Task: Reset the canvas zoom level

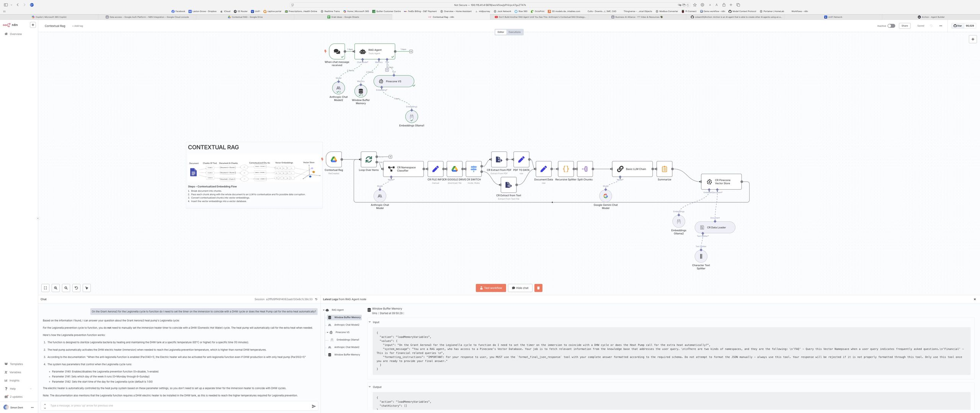Action: tap(76, 288)
